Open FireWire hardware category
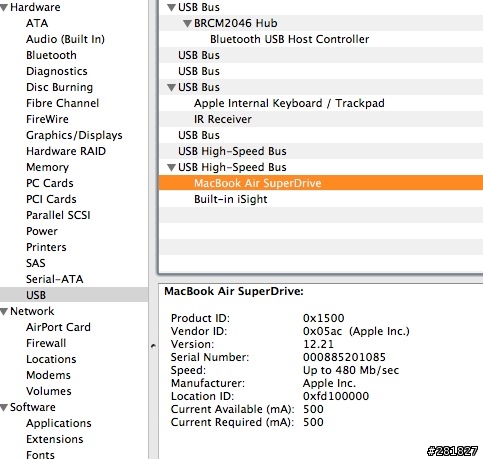This screenshot has width=483, height=459. (47, 119)
